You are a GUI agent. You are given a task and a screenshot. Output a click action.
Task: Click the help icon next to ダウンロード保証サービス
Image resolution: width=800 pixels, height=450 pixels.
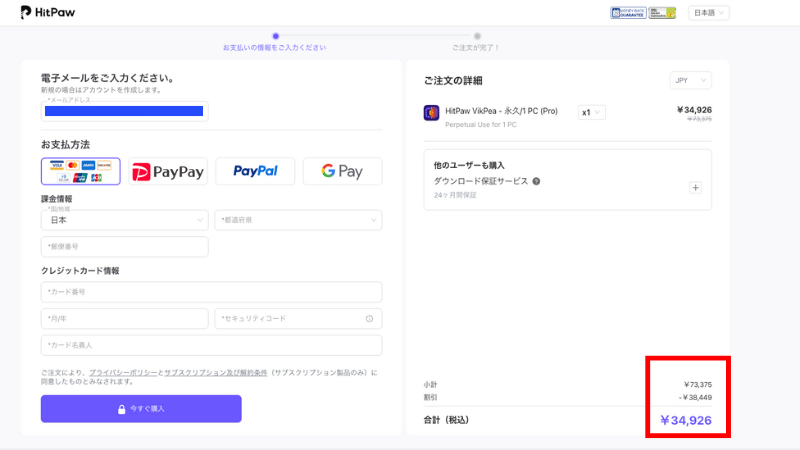536,181
